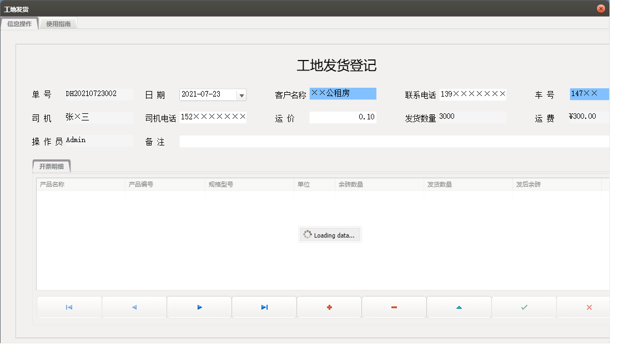Go to the previous record
Screen dimensions: 644x362
[x=134, y=307]
